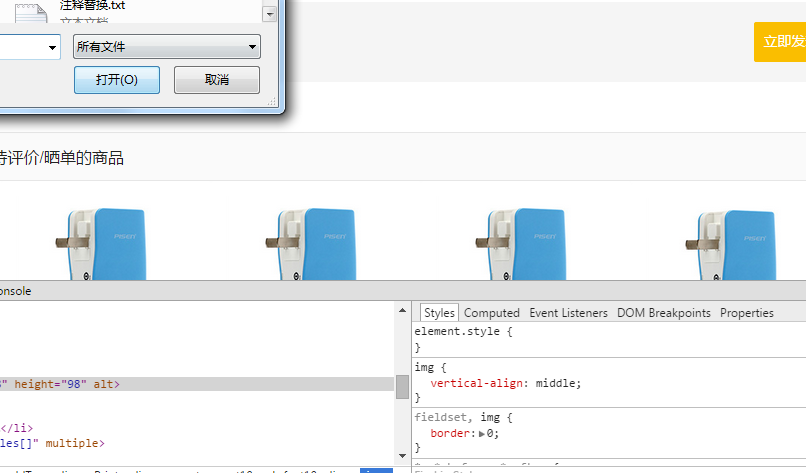Screen dimensions: 806x473
Task: Click the vertical-align middle value in styles
Action: tap(555, 383)
